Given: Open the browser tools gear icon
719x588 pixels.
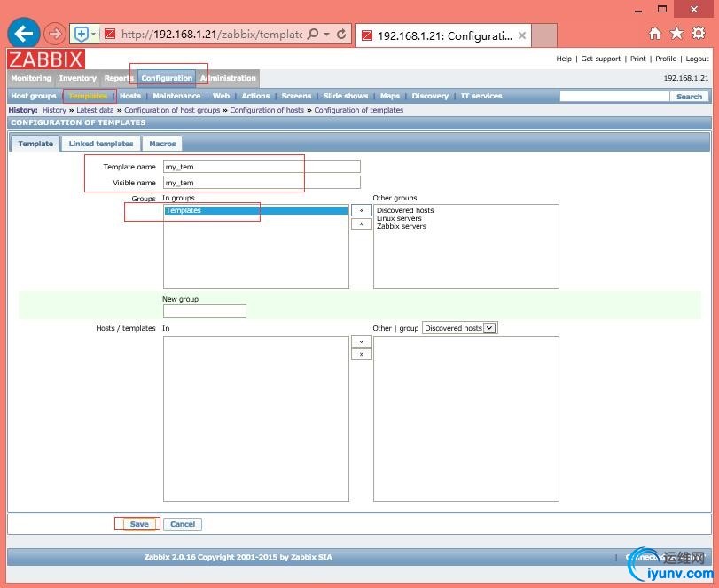Looking at the screenshot, I should (699, 33).
